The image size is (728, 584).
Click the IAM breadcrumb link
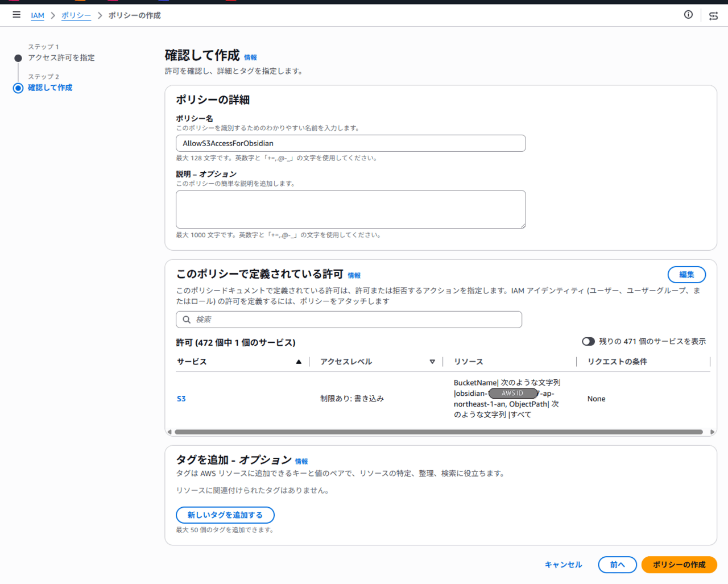[38, 15]
